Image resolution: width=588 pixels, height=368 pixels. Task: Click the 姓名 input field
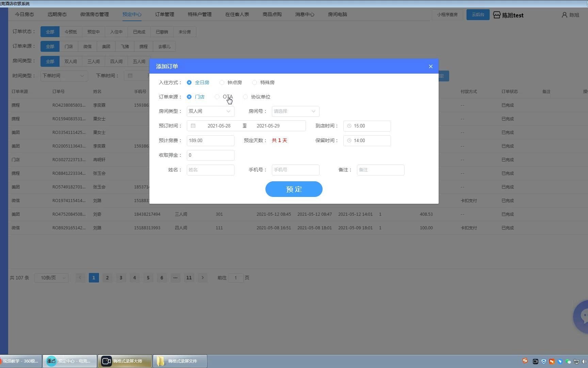pos(210,170)
